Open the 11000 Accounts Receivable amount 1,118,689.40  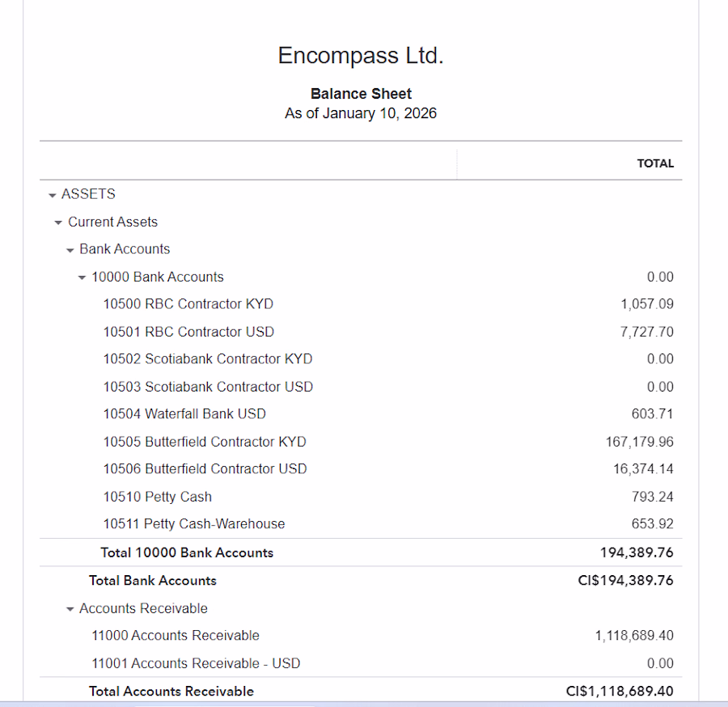point(634,636)
